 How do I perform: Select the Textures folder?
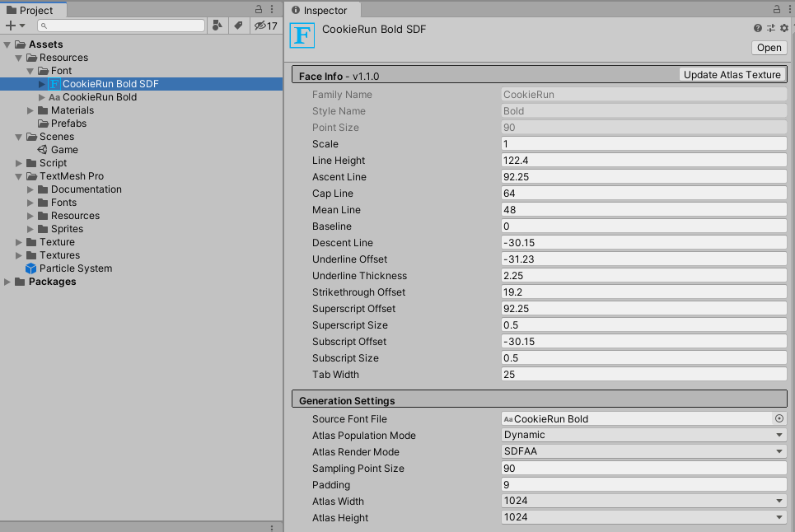[59, 255]
